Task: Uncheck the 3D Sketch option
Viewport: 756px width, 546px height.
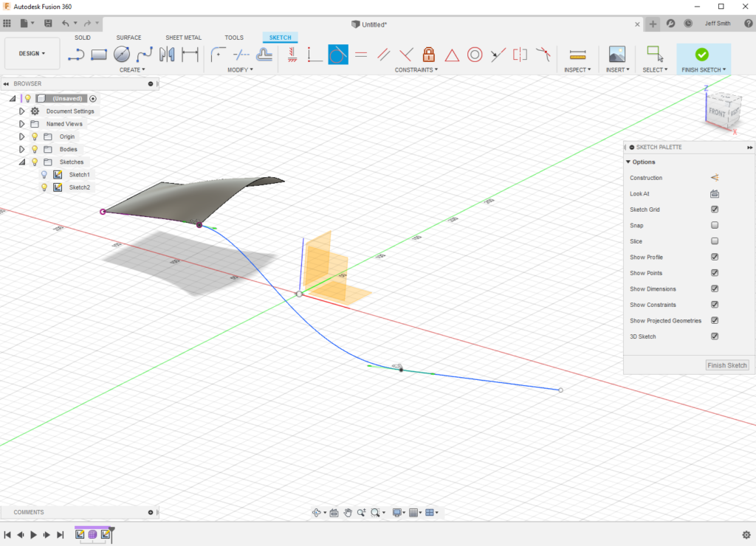Action: (715, 336)
